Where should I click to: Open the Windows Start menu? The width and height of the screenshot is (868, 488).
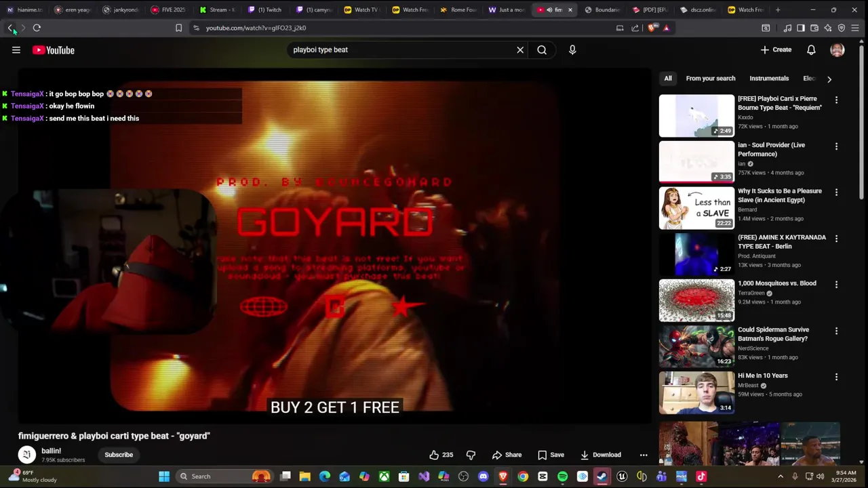point(164,476)
